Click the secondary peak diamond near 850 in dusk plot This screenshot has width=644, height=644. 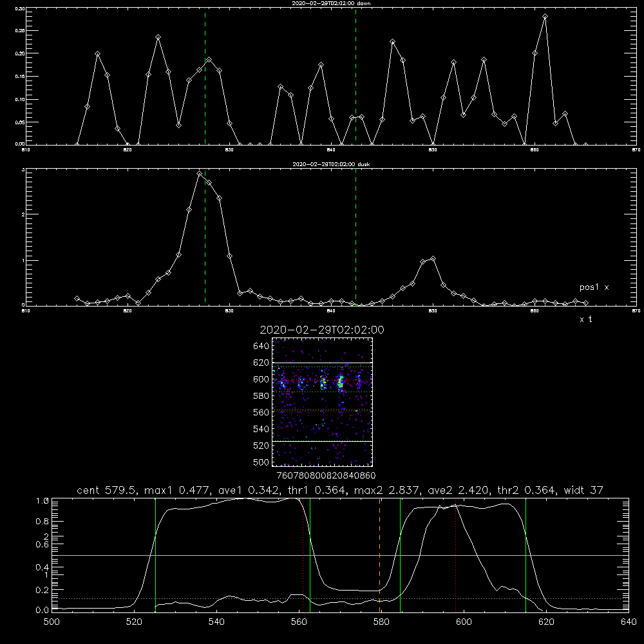pyautogui.click(x=433, y=259)
